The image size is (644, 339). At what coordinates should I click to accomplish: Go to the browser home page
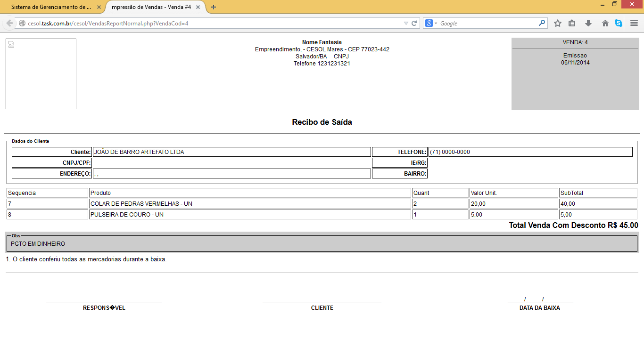click(605, 23)
